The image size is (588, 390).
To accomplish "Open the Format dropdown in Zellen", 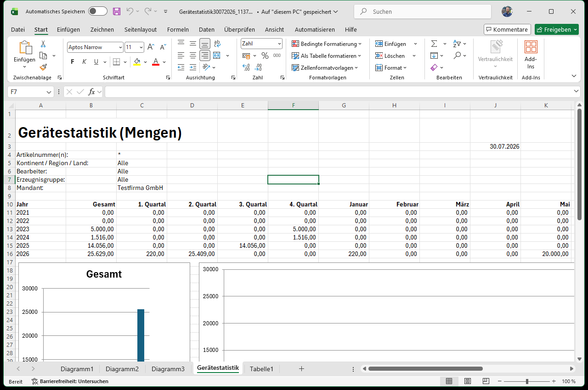I will [391, 67].
